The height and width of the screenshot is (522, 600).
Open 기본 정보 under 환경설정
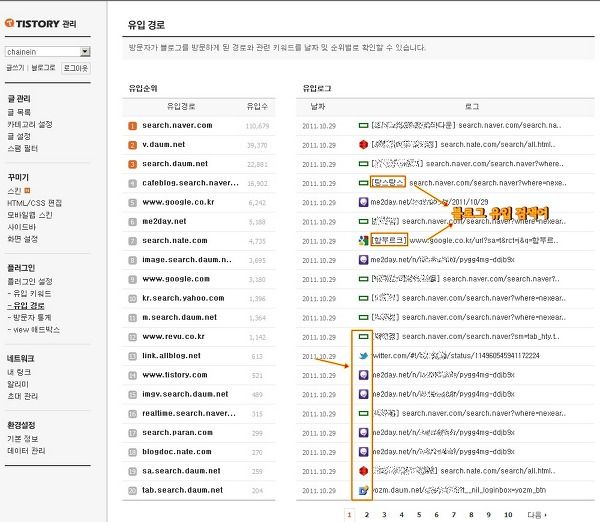23,439
